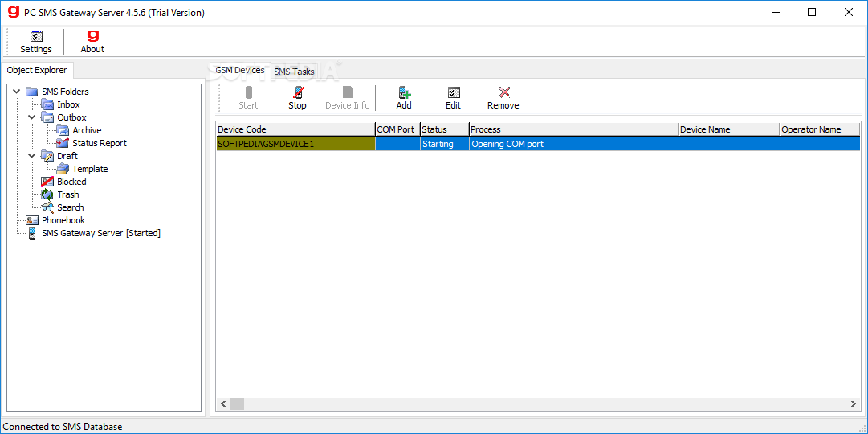
Task: Switch to the GSM Devices tab
Action: [240, 71]
